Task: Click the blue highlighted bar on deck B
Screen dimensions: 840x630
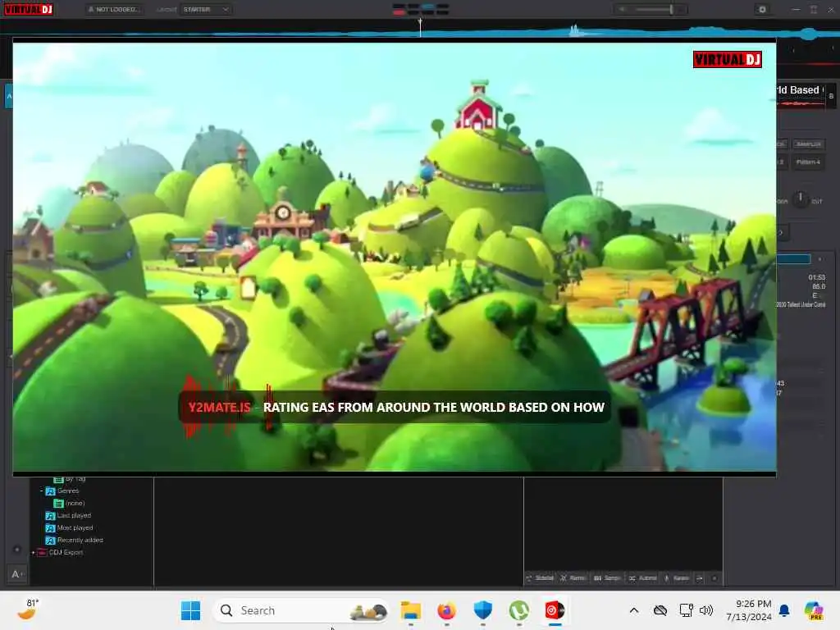Action: pyautogui.click(x=793, y=259)
